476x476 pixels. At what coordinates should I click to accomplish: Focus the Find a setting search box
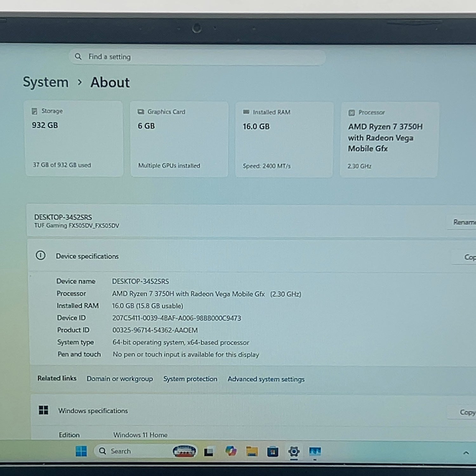tap(197, 57)
